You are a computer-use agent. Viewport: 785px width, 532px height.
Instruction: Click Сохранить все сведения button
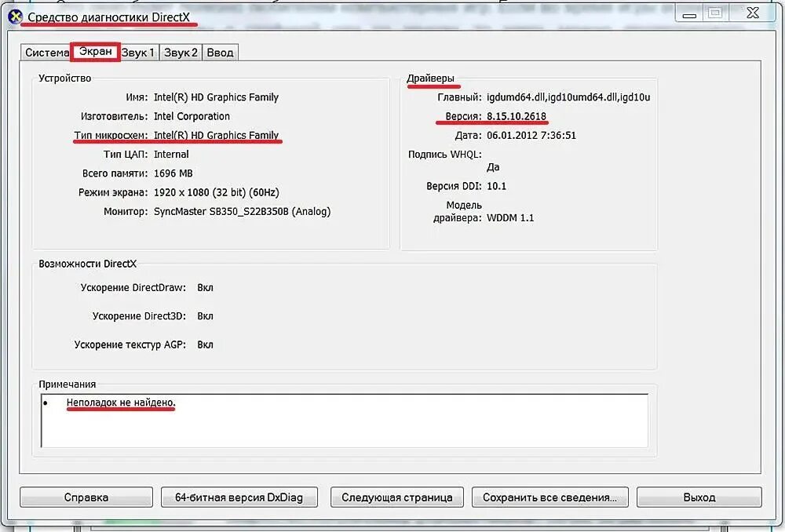[549, 497]
